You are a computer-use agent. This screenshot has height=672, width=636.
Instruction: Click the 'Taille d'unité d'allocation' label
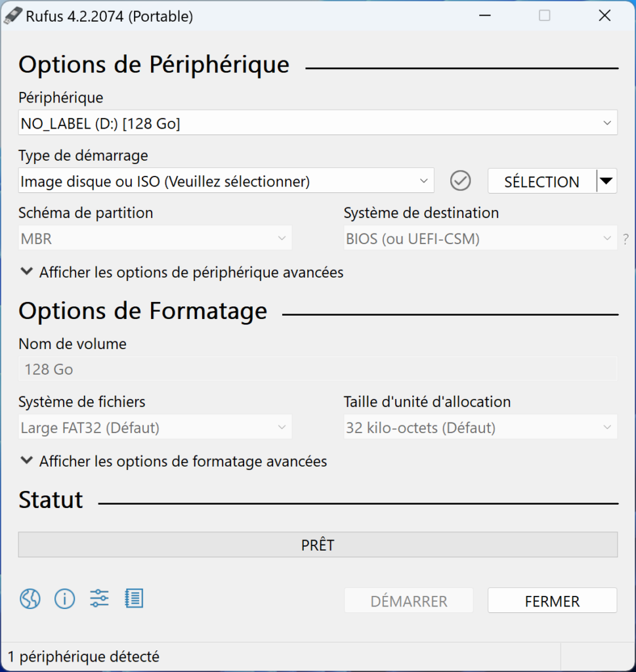427,402
